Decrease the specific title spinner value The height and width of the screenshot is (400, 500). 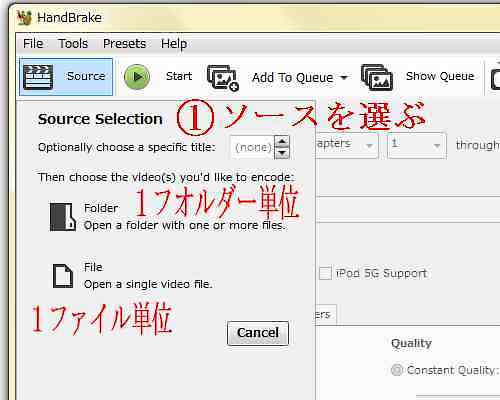coord(282,153)
